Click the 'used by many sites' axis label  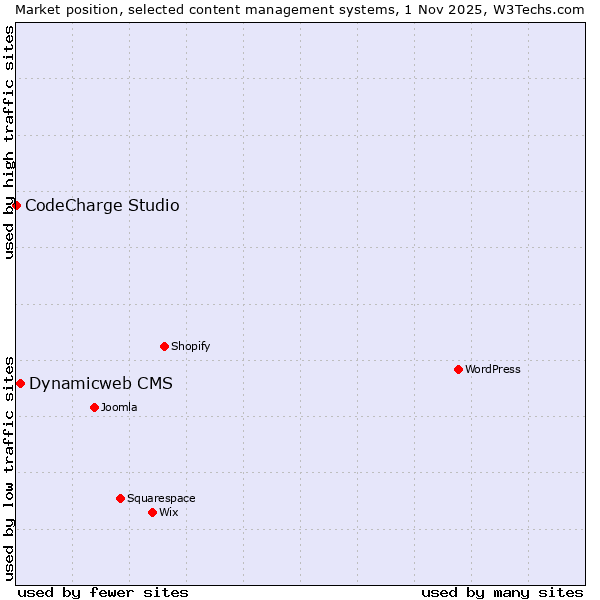502,592
